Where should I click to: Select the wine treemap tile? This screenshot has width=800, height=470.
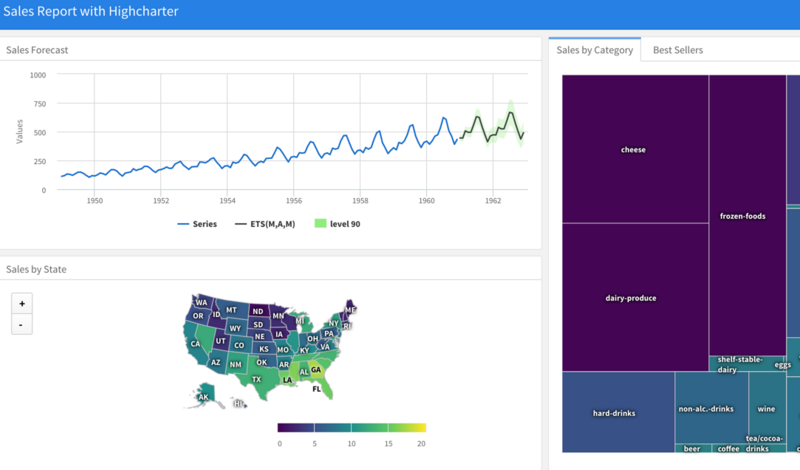(x=766, y=408)
